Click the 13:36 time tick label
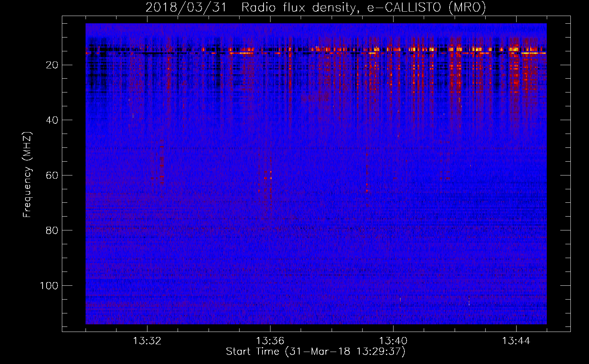 pyautogui.click(x=270, y=341)
